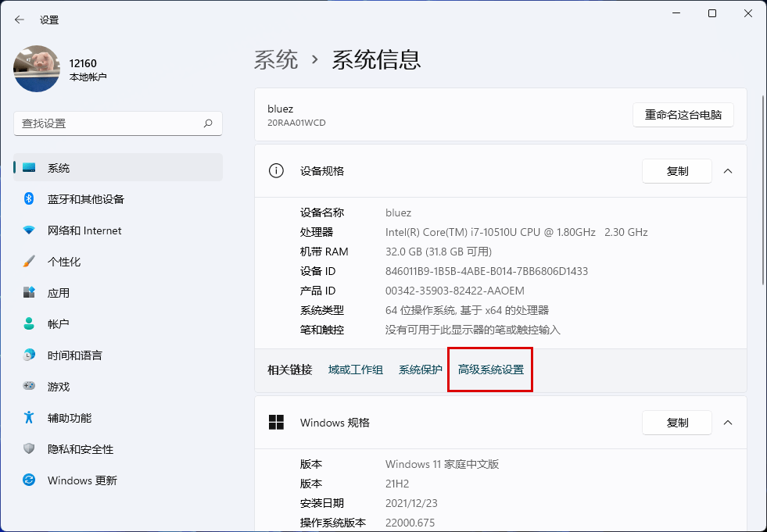Screen dimensions: 767x532
Task: Click the search magnifier icon
Action: click(208, 123)
